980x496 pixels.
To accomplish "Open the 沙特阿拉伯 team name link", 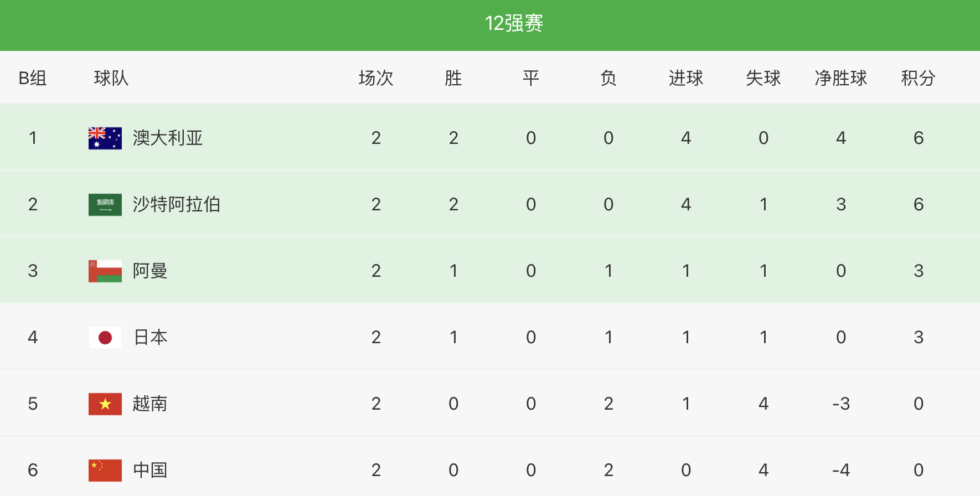I will tap(177, 204).
